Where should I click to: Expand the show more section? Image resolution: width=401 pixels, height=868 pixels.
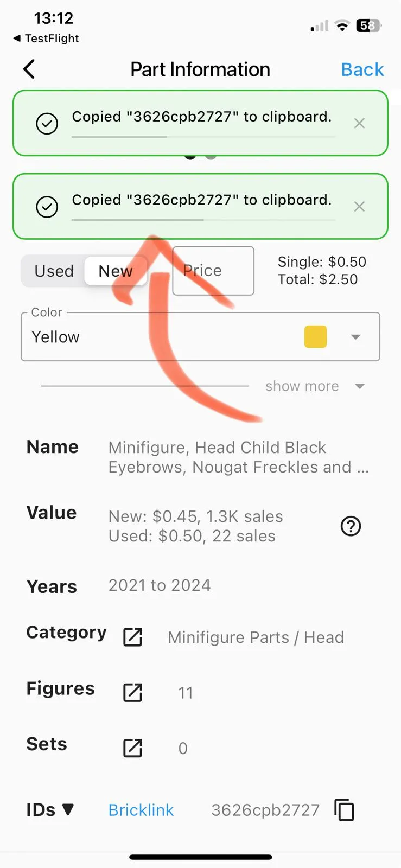click(315, 386)
